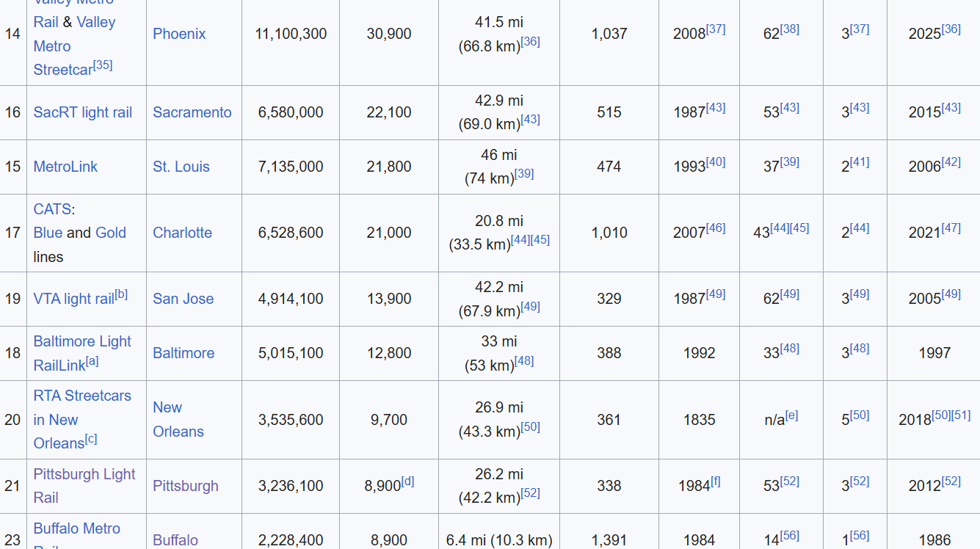Viewport: 980px width, 549px height.
Task: Select the value 13,900
Action: coord(389,299)
